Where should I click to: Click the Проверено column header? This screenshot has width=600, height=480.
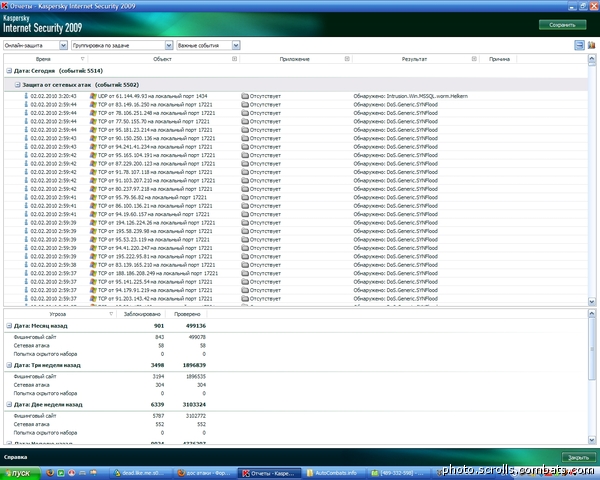[187, 314]
